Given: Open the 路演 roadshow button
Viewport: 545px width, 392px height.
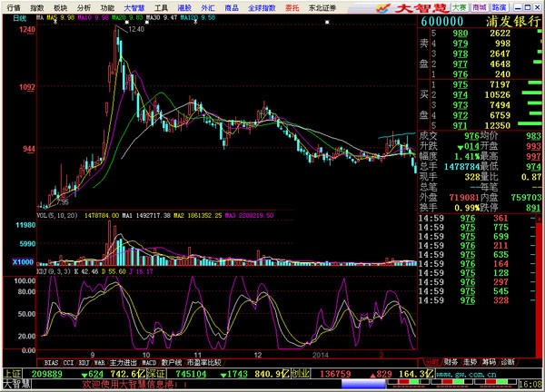Looking at the screenshot, I should coord(499,7).
